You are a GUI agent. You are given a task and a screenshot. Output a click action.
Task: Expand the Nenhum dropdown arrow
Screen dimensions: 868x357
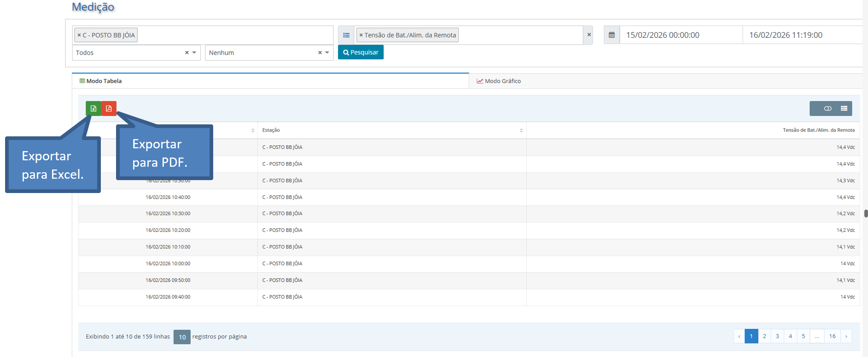click(327, 53)
